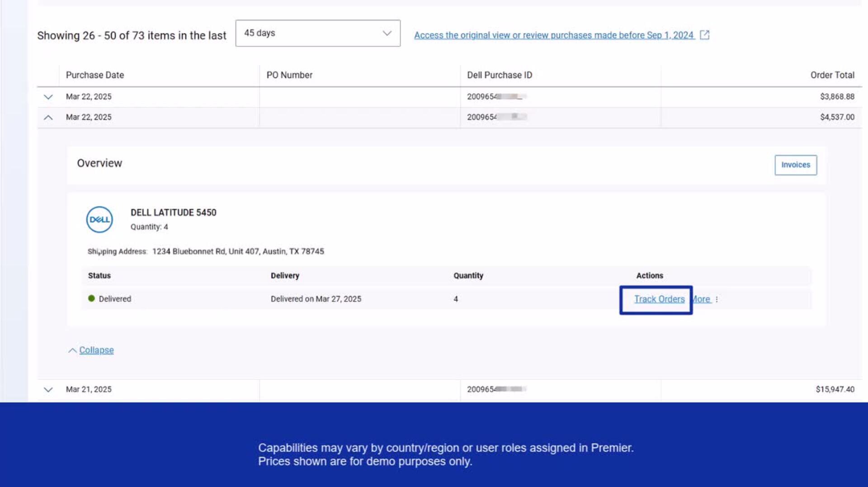Viewport: 868px width, 487px height.
Task: Click the Dell Purchase ID column header
Action: (500, 75)
